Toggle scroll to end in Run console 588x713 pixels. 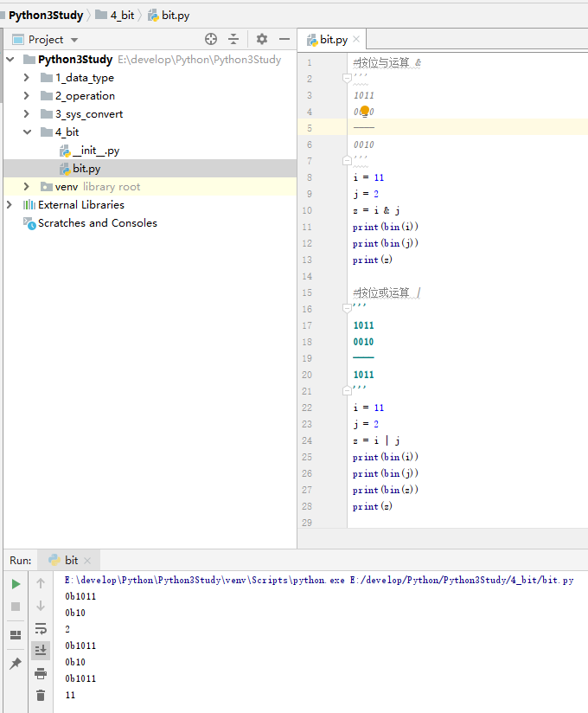(41, 650)
